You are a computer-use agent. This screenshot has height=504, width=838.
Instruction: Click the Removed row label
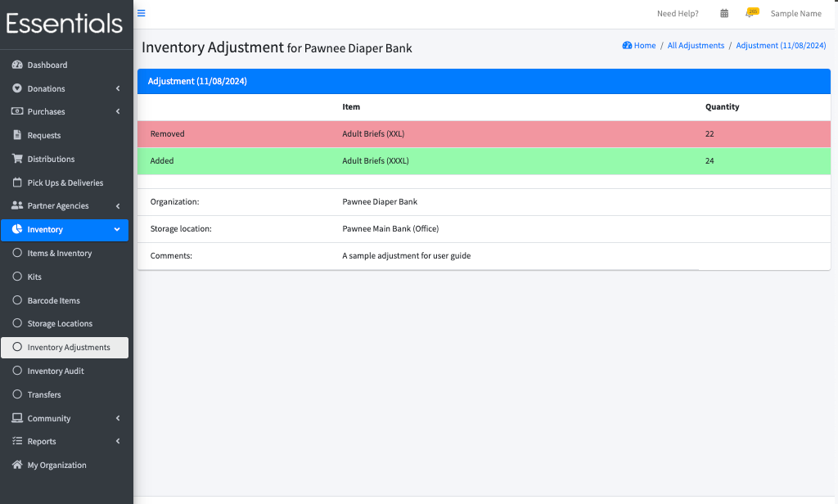[167, 133]
